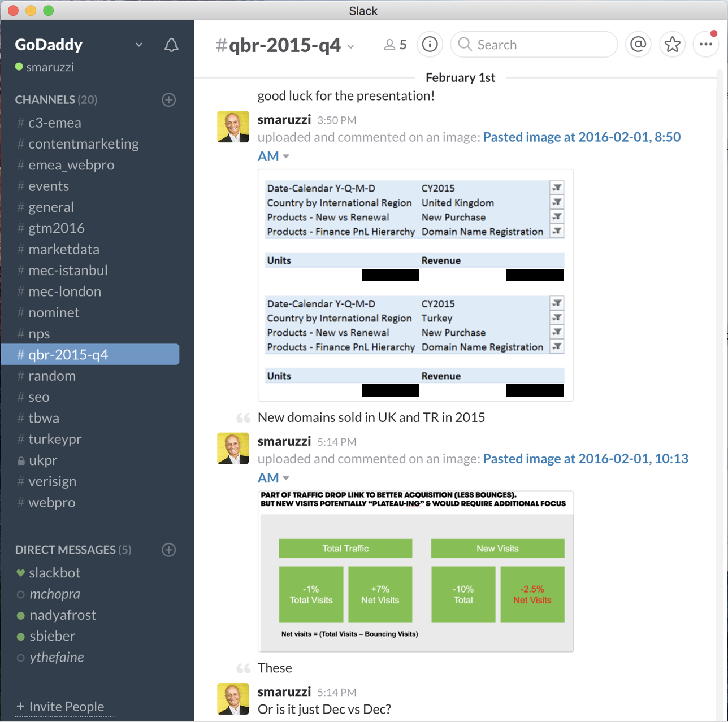This screenshot has height=722, width=728.
Task: Show channel details info icon
Action: (x=430, y=44)
